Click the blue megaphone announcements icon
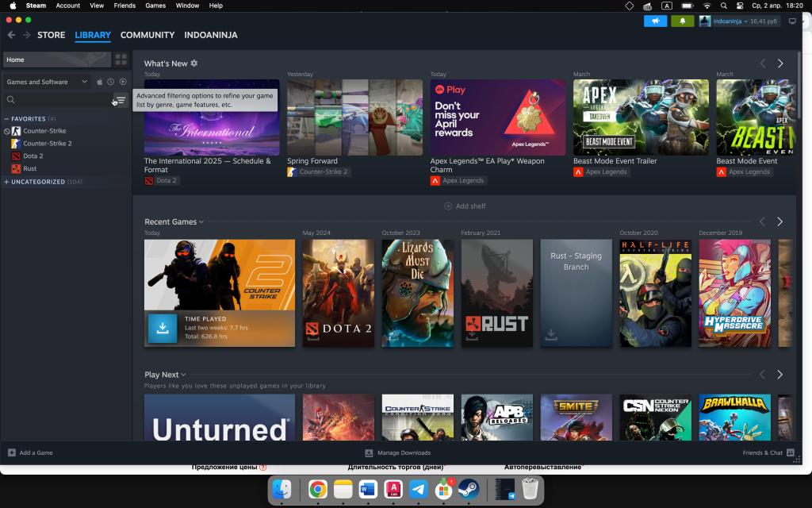Screen dimensions: 812x508 [x=655, y=21]
